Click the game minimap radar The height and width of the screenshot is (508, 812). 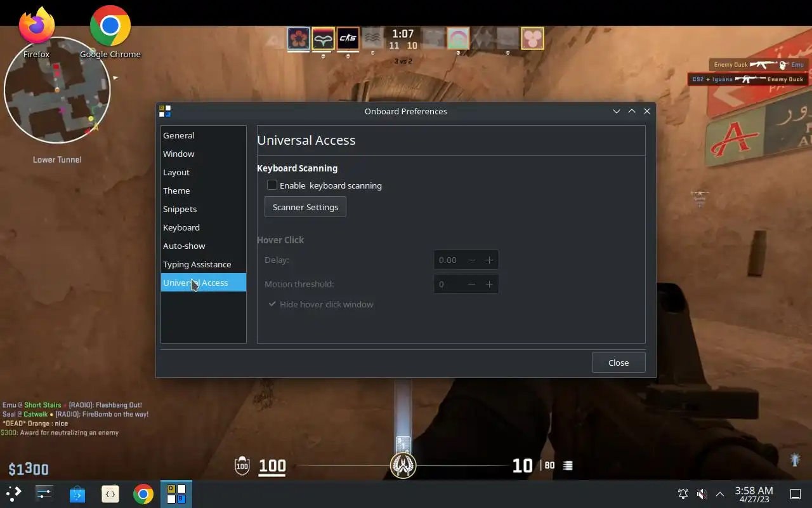coord(57,90)
